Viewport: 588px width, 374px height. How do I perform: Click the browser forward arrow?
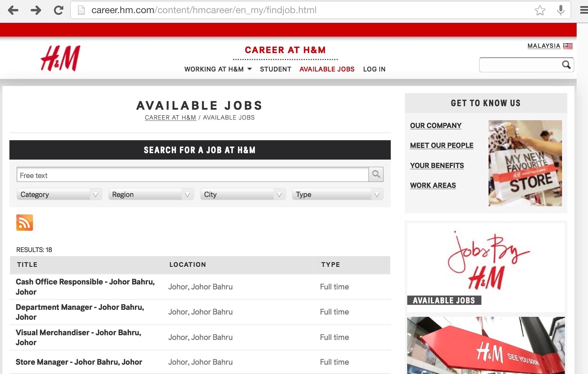(36, 10)
